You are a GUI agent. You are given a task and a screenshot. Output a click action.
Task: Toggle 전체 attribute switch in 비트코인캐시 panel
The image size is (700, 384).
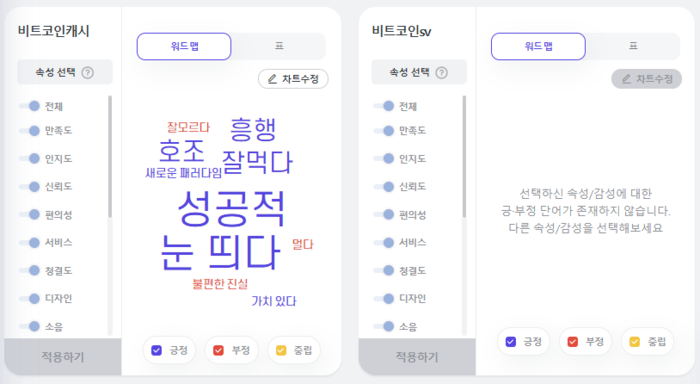click(x=30, y=106)
